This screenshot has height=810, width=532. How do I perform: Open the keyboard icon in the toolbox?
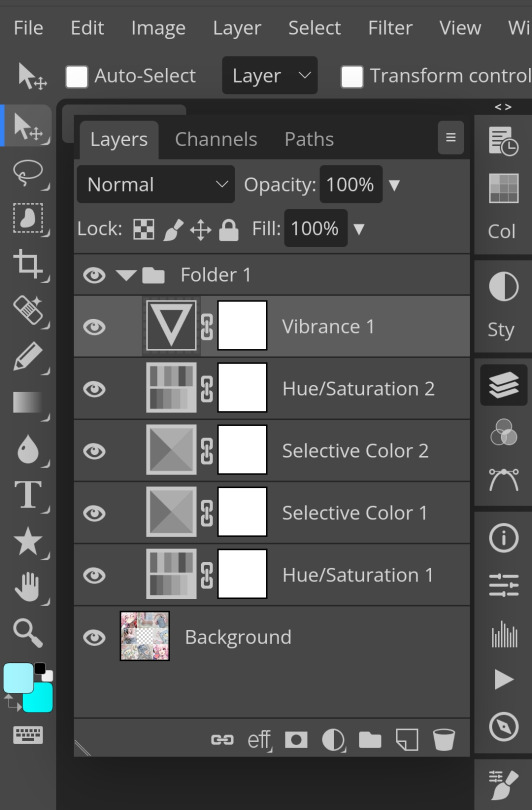coord(28,735)
